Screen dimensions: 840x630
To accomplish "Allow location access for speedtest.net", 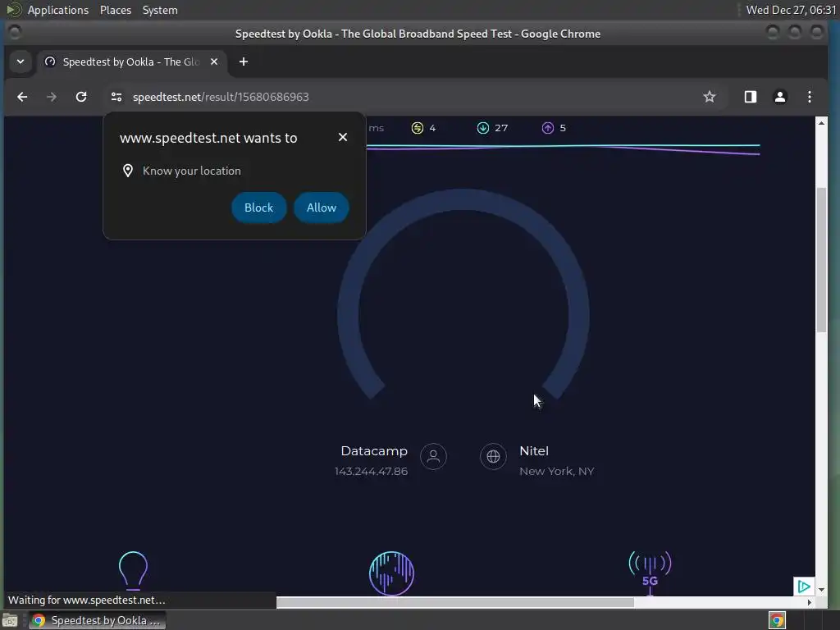I will tap(322, 208).
